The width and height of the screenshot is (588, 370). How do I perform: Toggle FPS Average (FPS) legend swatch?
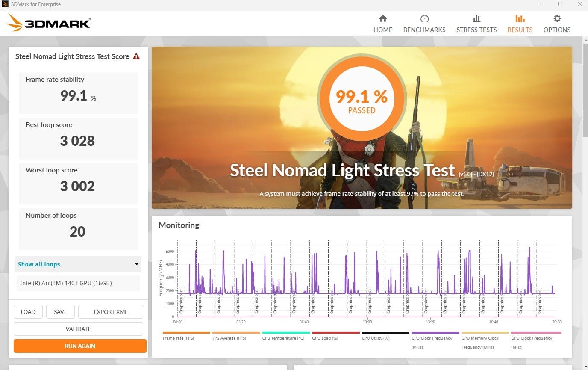pyautogui.click(x=236, y=332)
